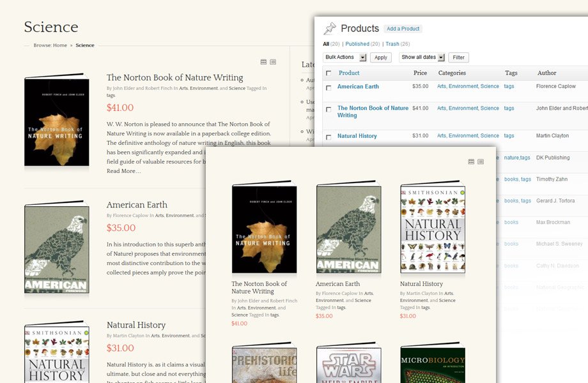Click the $31.00 price in the Products table

point(420,135)
